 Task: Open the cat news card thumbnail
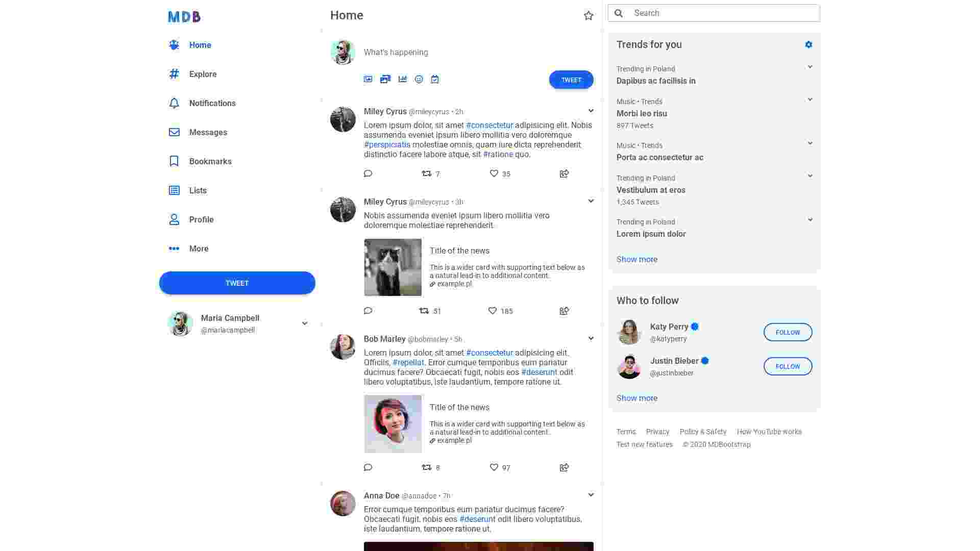coord(393,267)
